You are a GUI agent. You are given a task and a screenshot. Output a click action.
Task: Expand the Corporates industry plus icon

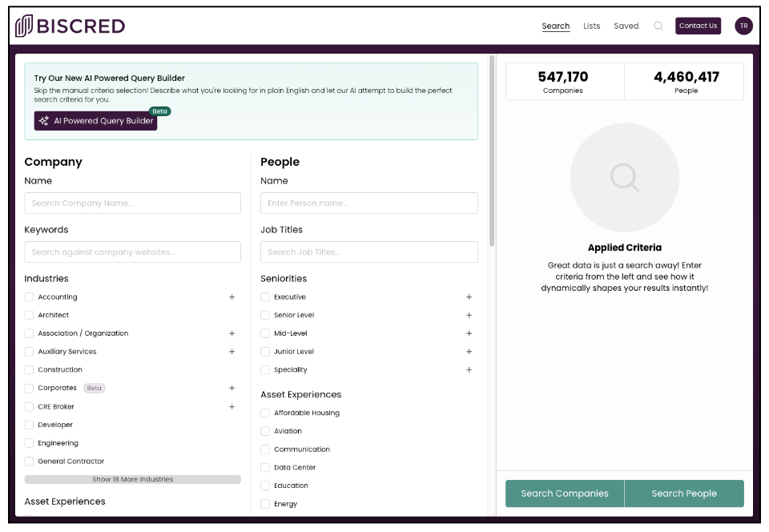coord(232,388)
